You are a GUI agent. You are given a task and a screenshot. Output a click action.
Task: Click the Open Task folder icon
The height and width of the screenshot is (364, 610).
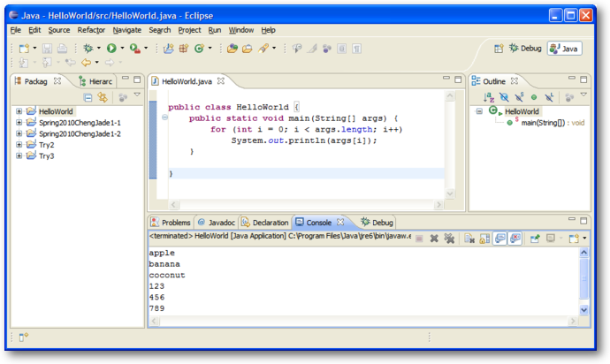click(247, 49)
